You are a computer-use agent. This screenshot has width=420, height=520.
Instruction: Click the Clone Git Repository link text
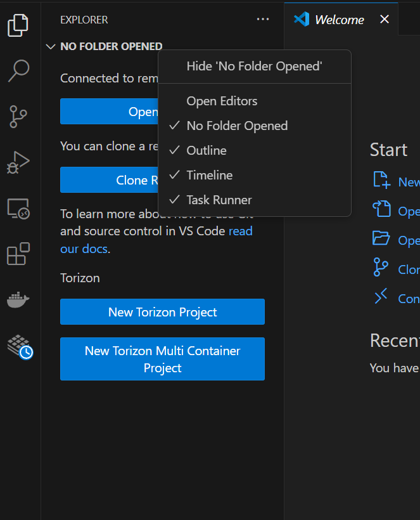pos(409,270)
